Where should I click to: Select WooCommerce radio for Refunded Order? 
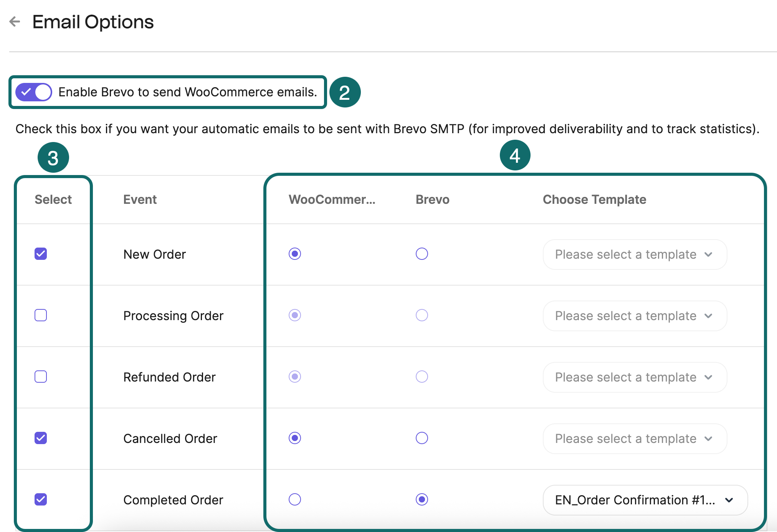click(294, 377)
